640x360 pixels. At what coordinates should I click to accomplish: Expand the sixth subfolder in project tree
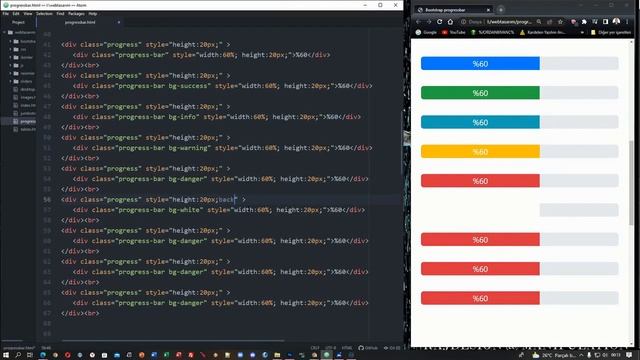point(11,81)
